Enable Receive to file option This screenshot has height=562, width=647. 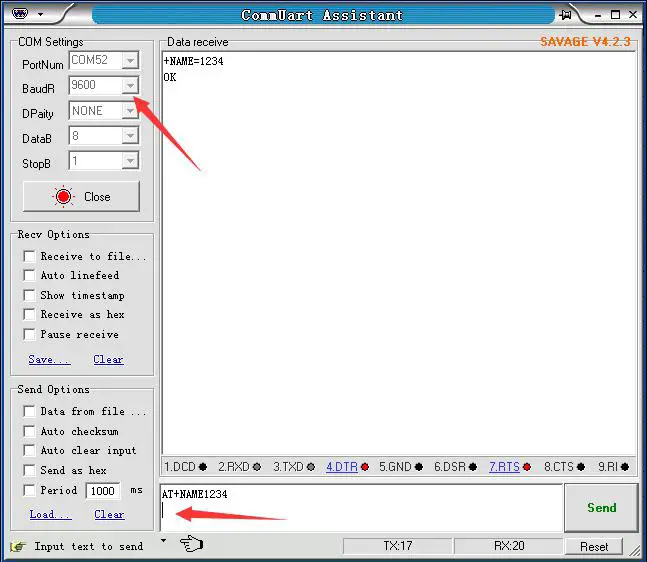(29, 256)
